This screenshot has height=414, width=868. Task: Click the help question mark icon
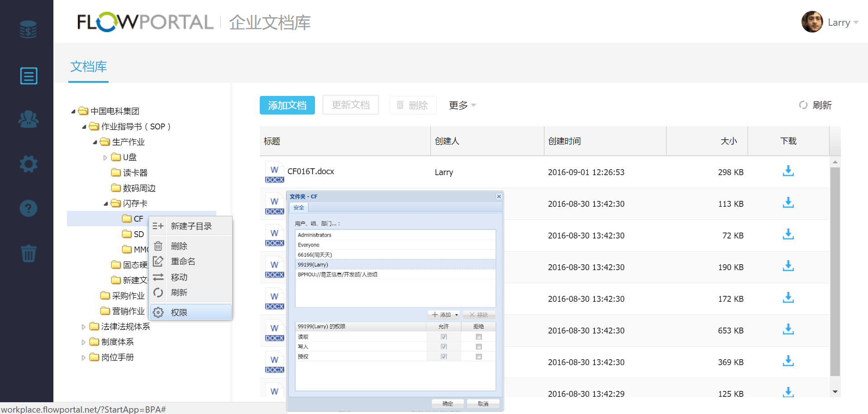click(29, 209)
